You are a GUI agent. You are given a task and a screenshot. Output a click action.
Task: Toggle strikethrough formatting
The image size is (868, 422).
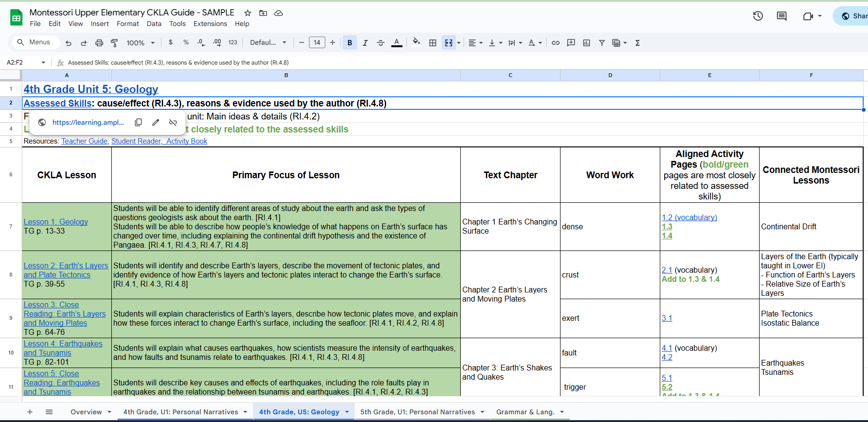click(380, 43)
